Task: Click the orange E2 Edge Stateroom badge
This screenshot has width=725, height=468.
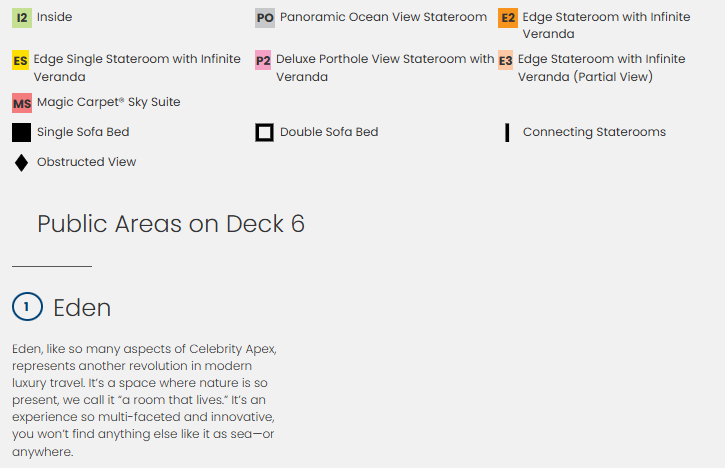Action: 508,18
